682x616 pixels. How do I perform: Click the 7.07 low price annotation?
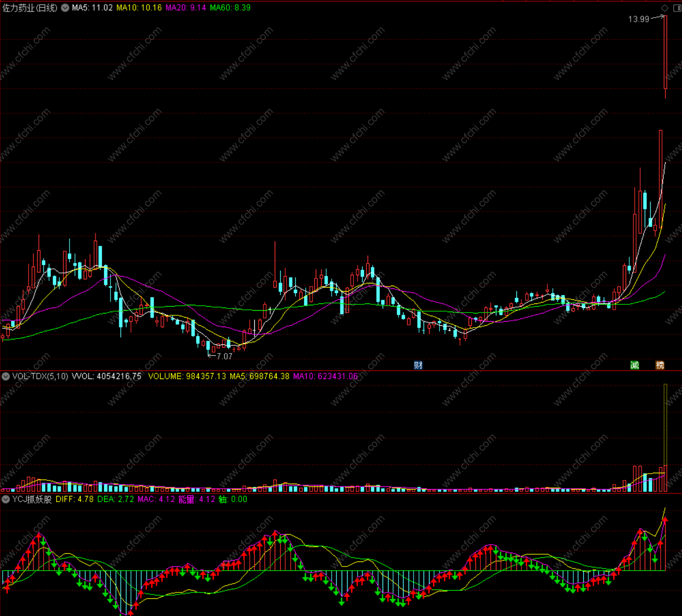pyautogui.click(x=225, y=356)
